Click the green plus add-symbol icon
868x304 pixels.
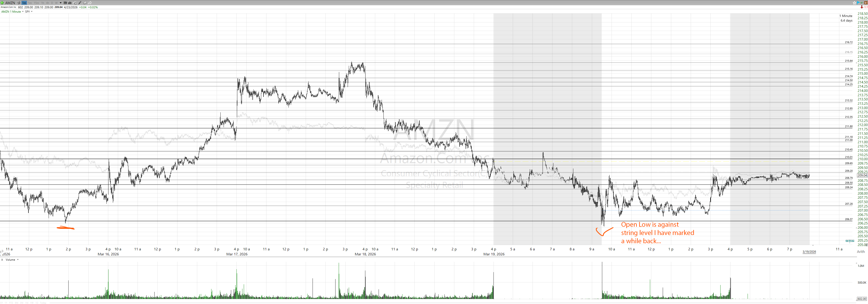[2, 3]
